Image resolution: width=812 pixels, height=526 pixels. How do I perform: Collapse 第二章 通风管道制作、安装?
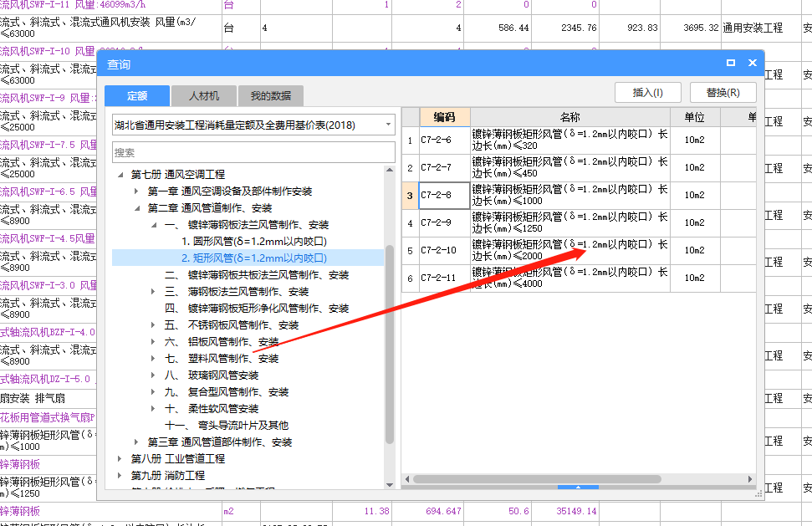[136, 208]
